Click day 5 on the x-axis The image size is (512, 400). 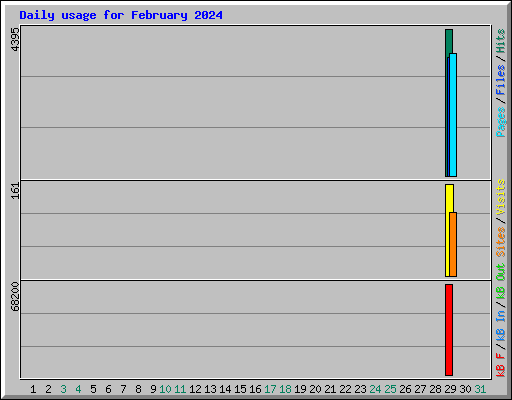93,389
